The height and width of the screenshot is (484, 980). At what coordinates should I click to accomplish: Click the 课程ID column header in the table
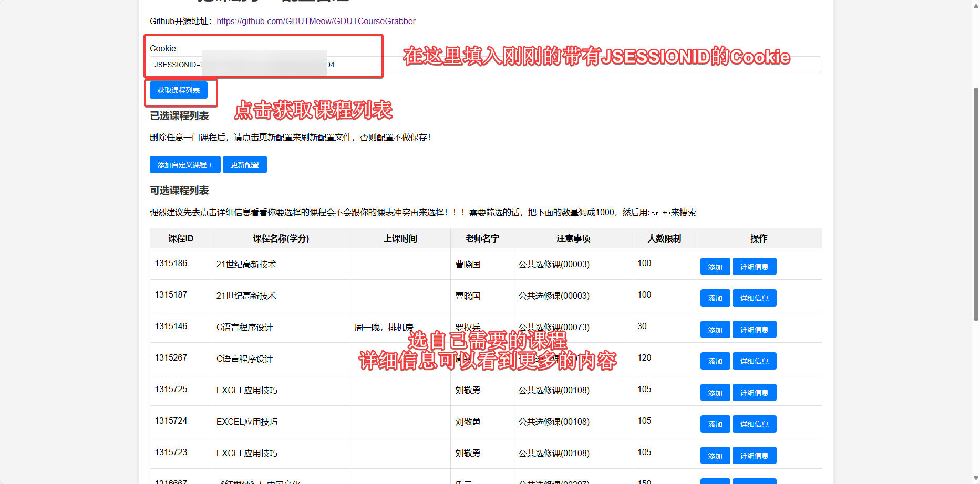click(180, 238)
